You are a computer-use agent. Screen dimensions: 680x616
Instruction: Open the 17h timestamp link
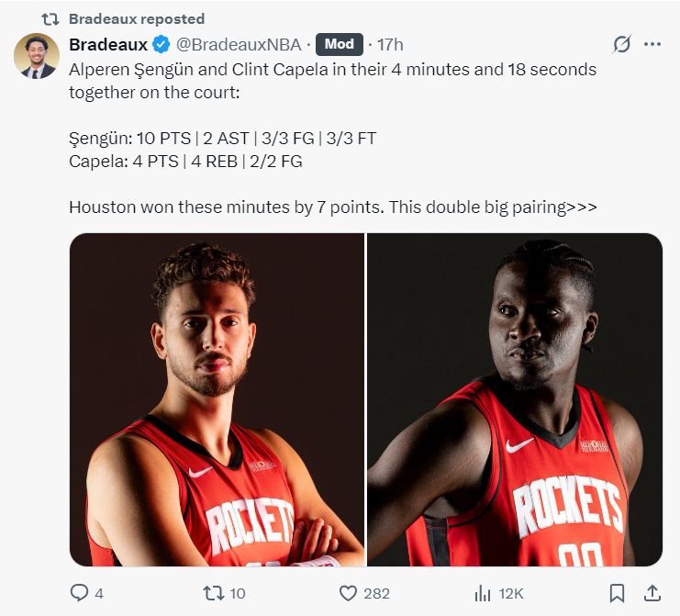pos(390,45)
